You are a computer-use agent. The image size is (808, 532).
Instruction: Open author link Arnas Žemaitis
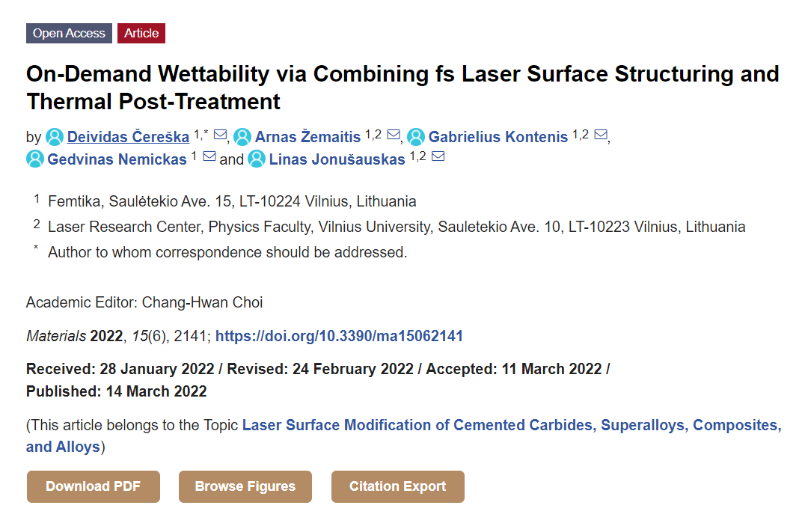coord(307,137)
